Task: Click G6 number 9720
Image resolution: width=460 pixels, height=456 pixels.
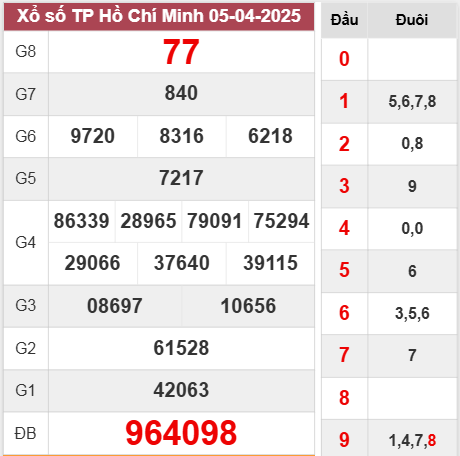Action: click(93, 136)
